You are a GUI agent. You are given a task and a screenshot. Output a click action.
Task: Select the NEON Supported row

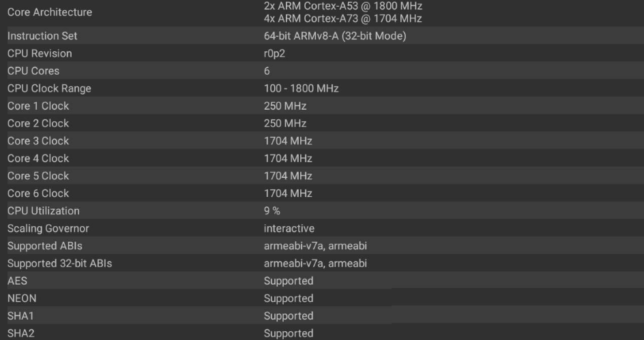point(322,298)
